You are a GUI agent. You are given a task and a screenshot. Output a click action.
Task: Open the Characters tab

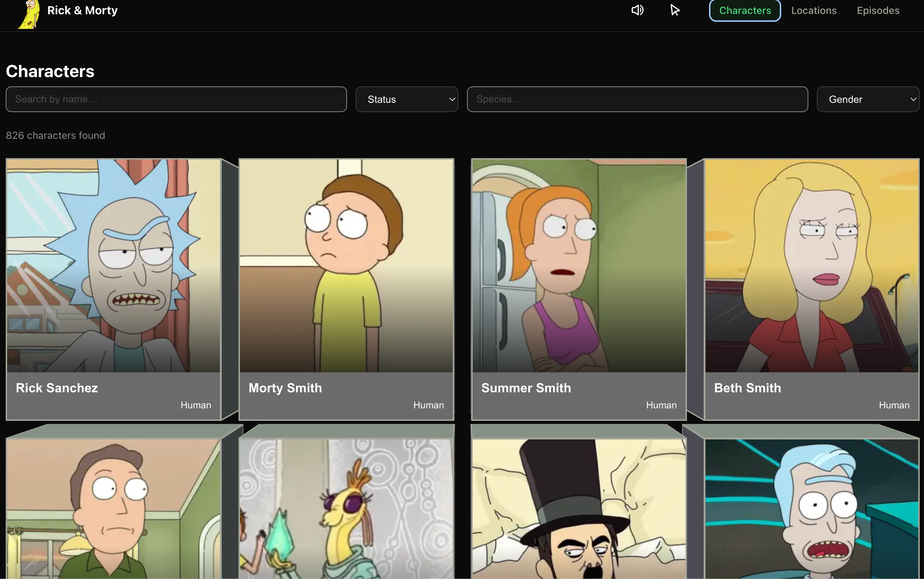click(x=745, y=11)
